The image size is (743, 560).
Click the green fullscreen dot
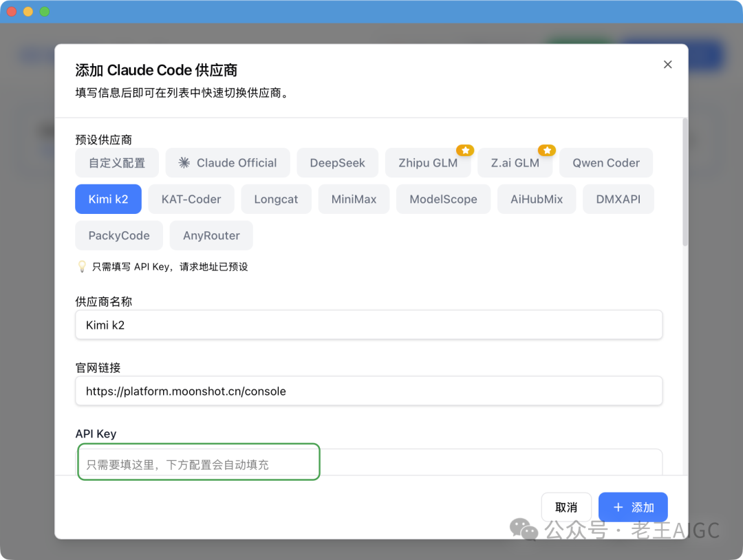tap(45, 12)
